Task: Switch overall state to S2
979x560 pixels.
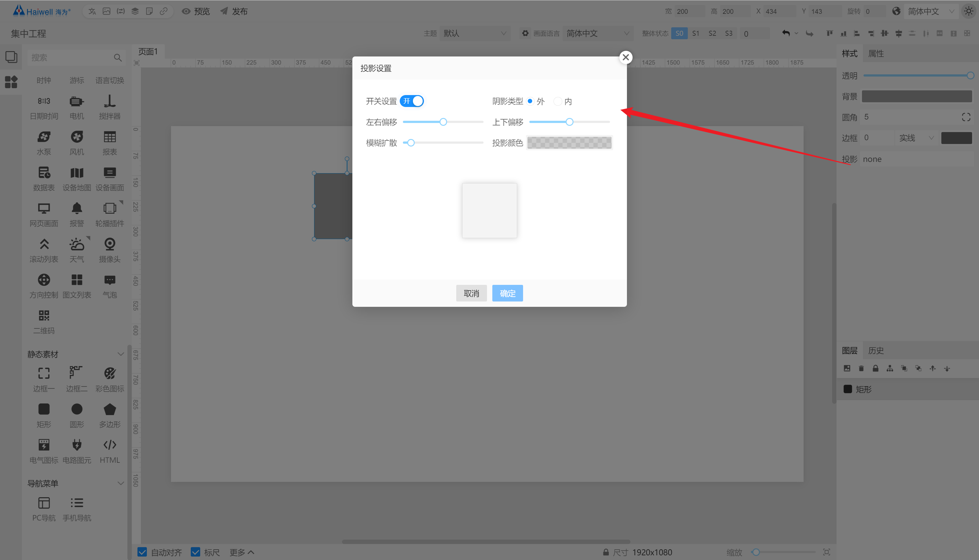Action: click(712, 34)
